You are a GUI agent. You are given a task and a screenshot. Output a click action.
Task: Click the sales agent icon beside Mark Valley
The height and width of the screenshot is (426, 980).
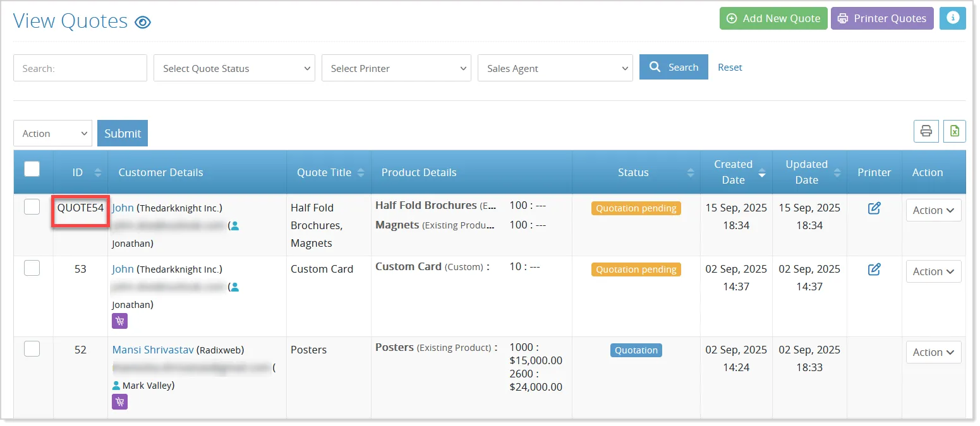116,385
